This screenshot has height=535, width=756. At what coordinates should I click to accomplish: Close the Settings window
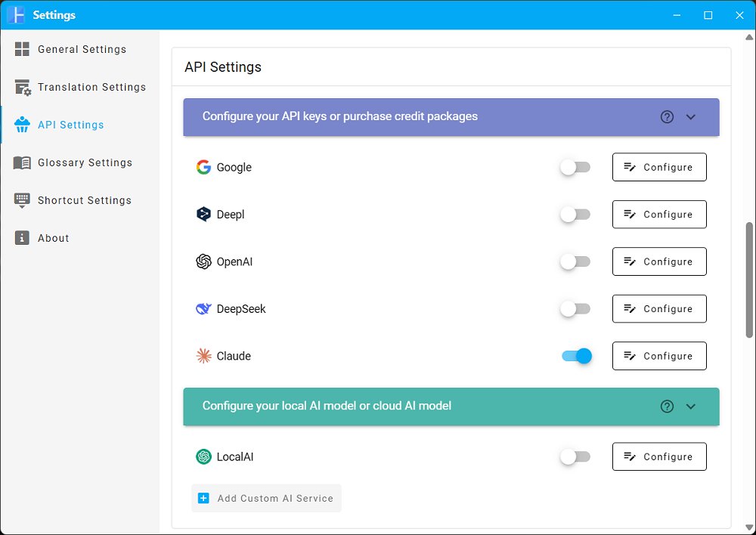point(739,15)
